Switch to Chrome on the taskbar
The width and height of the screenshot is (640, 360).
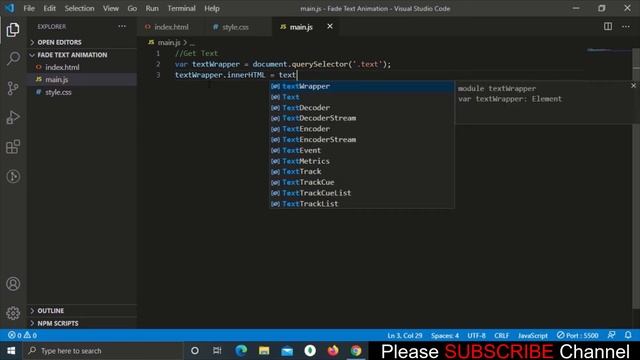[356, 351]
